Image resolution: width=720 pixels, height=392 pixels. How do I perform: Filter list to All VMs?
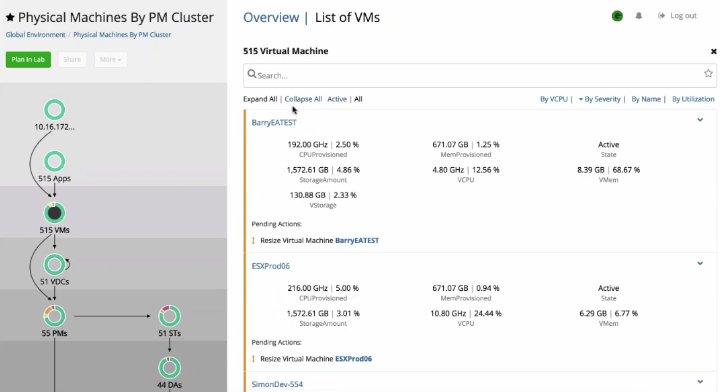pos(358,99)
